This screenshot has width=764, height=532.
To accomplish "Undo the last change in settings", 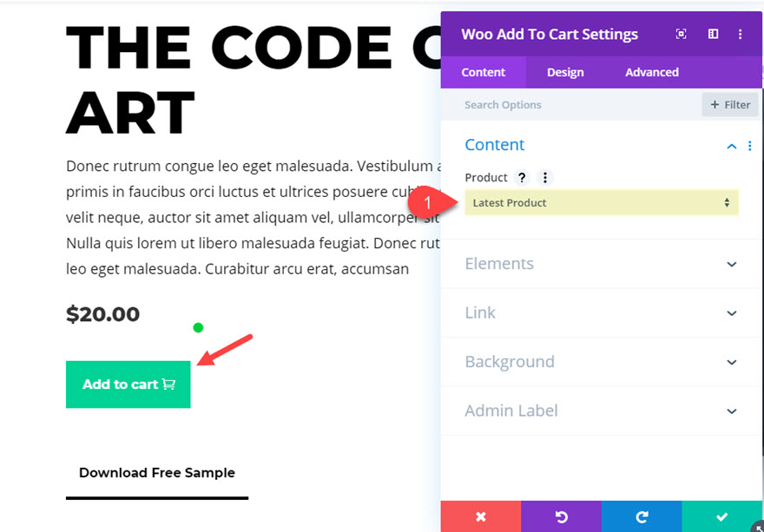I will pos(561,516).
